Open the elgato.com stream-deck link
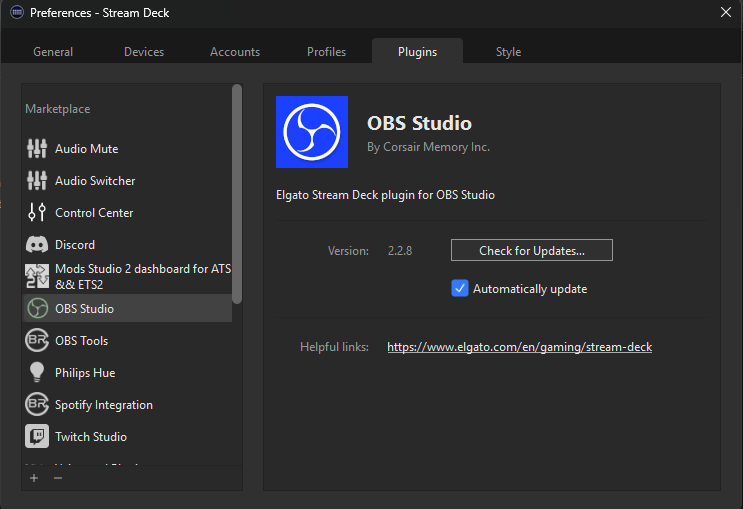The height and width of the screenshot is (509, 743). tap(519, 347)
